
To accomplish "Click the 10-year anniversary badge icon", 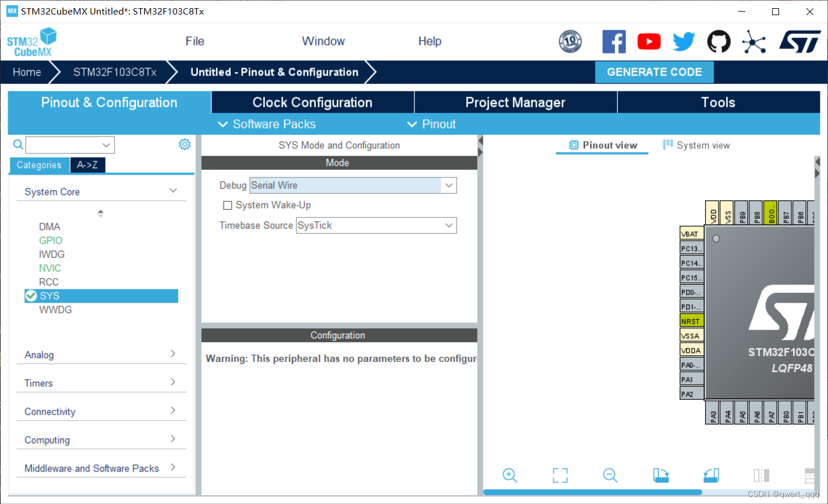I will point(570,41).
